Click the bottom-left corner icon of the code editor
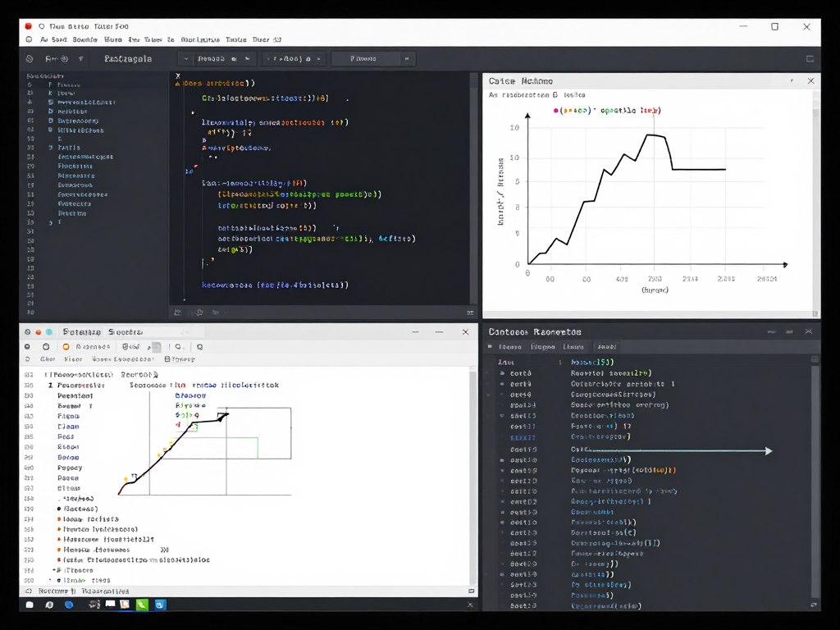The image size is (840, 630). pyautogui.click(x=177, y=313)
